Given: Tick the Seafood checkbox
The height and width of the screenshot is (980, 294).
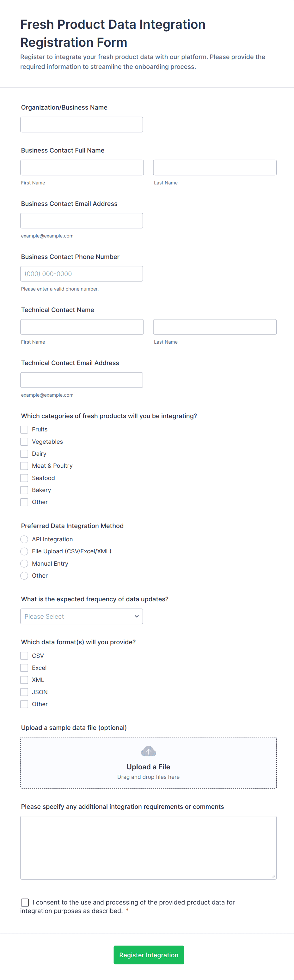Looking at the screenshot, I should coord(24,478).
